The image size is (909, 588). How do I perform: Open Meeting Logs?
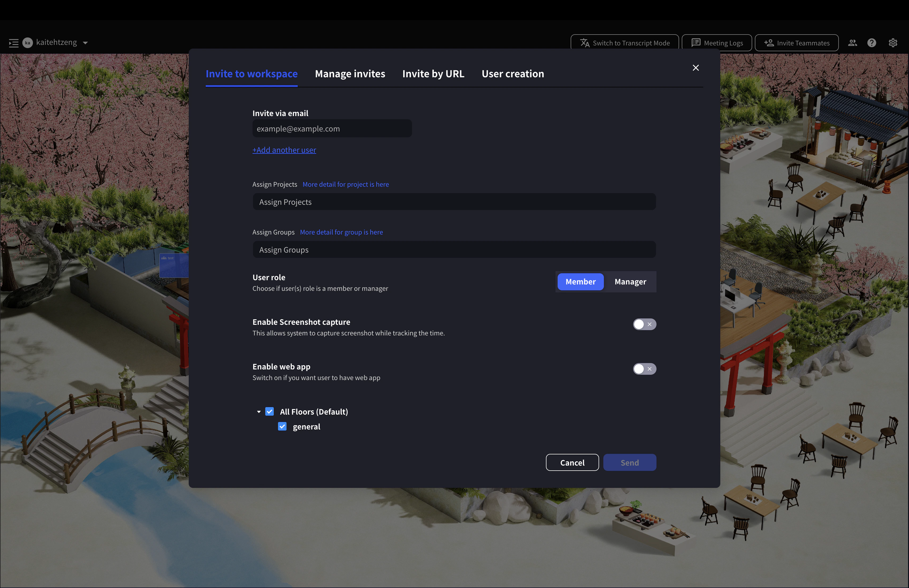click(717, 43)
